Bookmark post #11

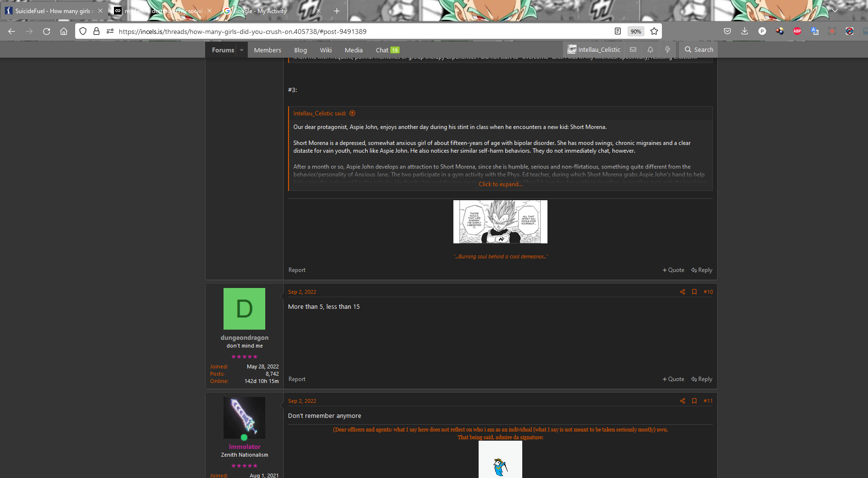pos(694,401)
